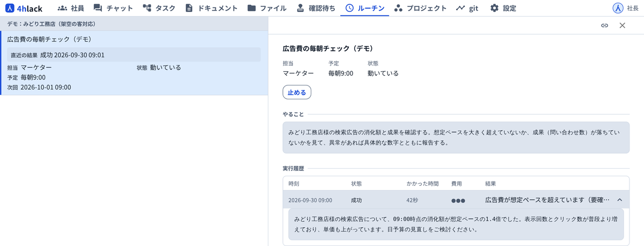Click the git graph icon
This screenshot has height=246, width=644.
[x=460, y=8]
